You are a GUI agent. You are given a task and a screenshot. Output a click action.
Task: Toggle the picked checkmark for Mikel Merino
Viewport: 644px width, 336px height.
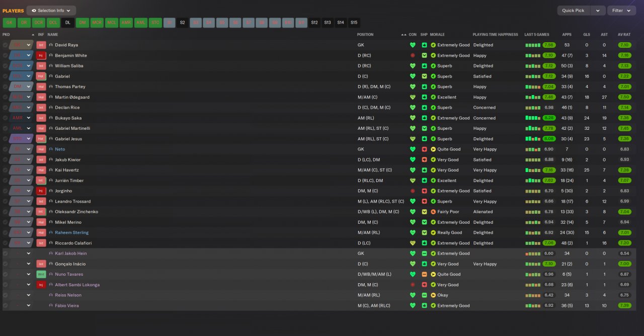pyautogui.click(x=5, y=222)
